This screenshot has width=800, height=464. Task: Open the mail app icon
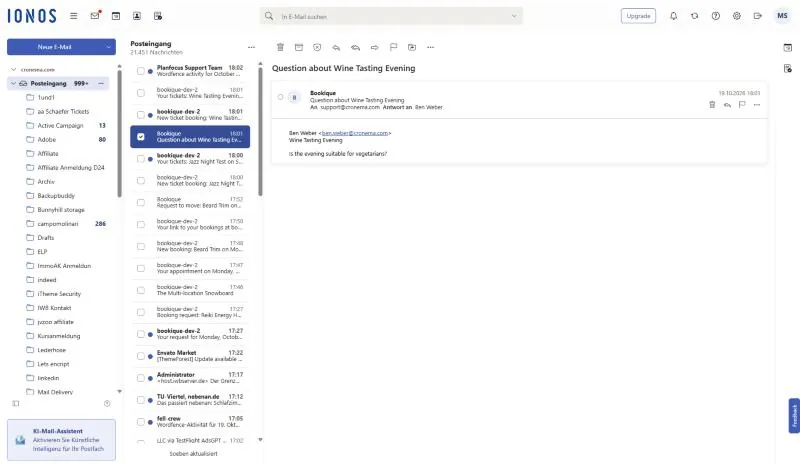point(95,16)
